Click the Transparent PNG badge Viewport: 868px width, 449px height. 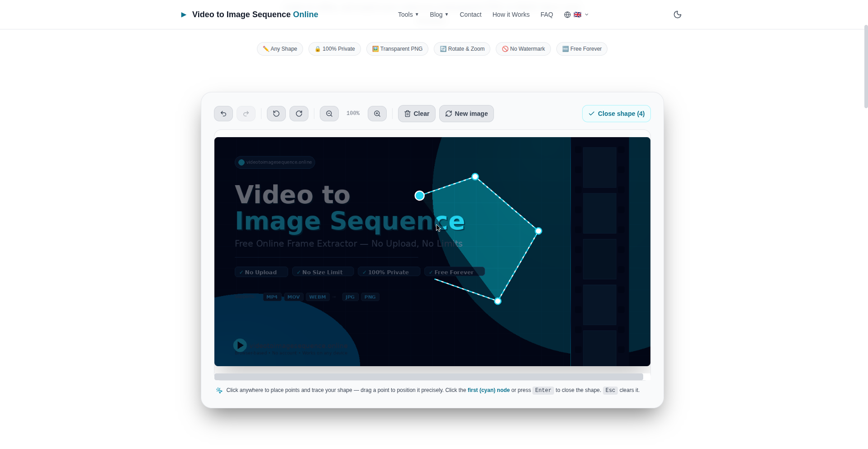397,49
